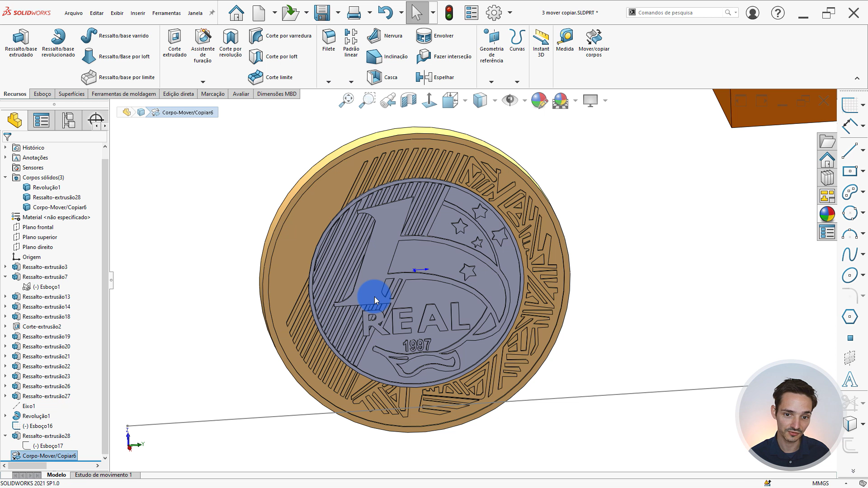
Task: Click Fazer interseção tool
Action: (443, 56)
